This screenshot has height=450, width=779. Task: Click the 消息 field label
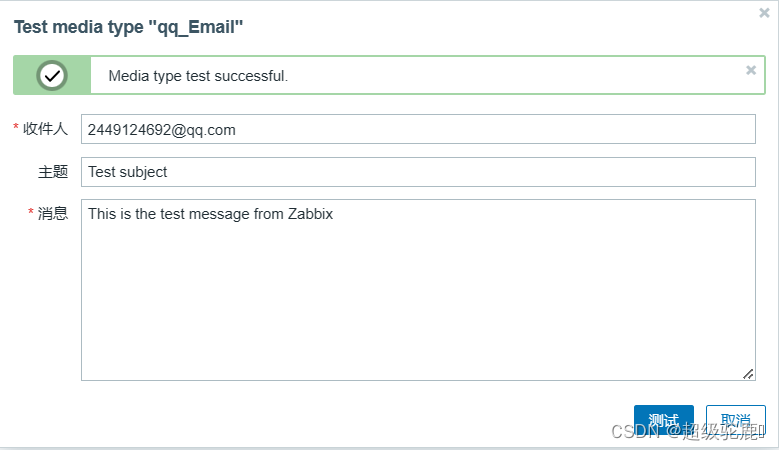[x=53, y=213]
